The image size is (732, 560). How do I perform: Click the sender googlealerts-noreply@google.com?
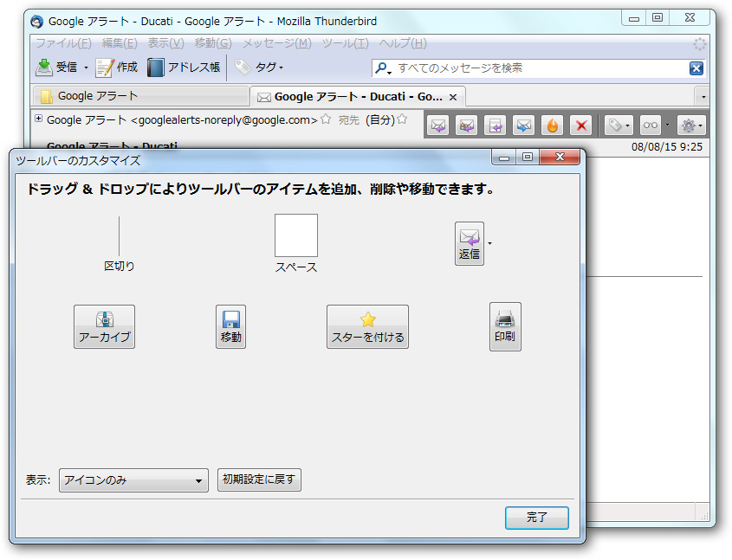point(182,119)
